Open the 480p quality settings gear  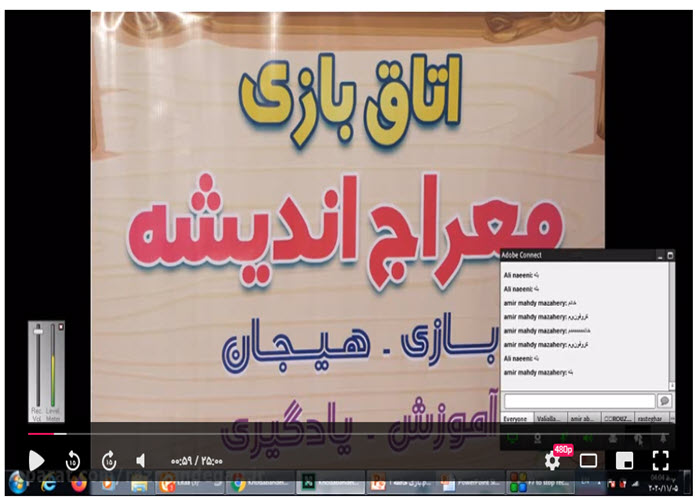[553, 461]
